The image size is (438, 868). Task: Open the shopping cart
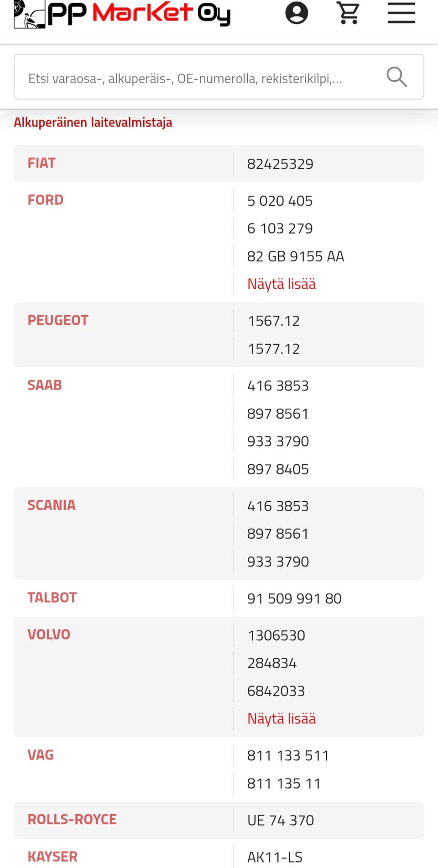click(x=349, y=13)
